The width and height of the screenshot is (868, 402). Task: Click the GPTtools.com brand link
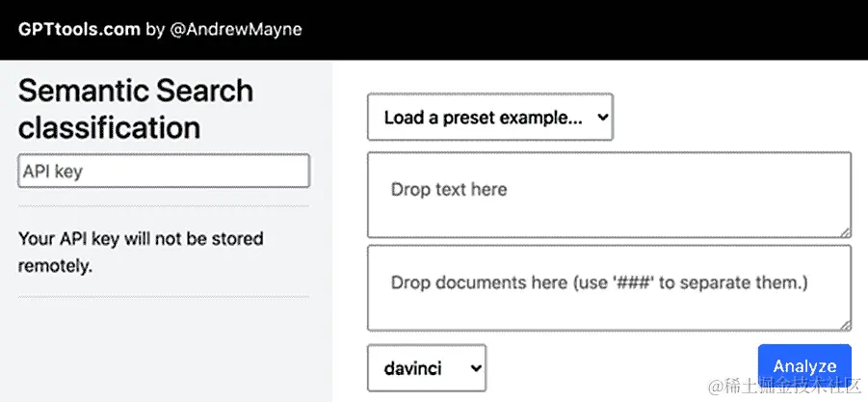[79, 29]
